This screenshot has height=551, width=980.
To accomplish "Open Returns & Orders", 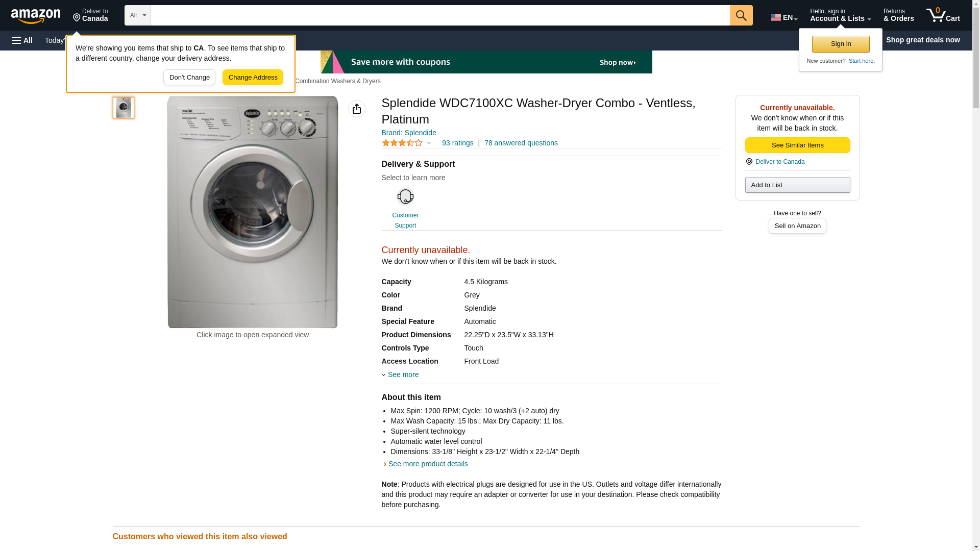I will pyautogui.click(x=898, y=15).
